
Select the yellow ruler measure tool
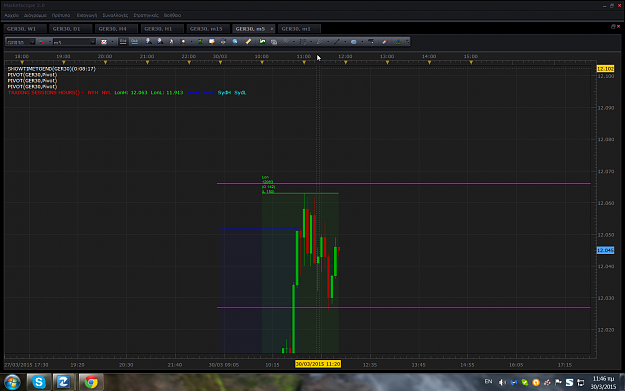coord(248,41)
